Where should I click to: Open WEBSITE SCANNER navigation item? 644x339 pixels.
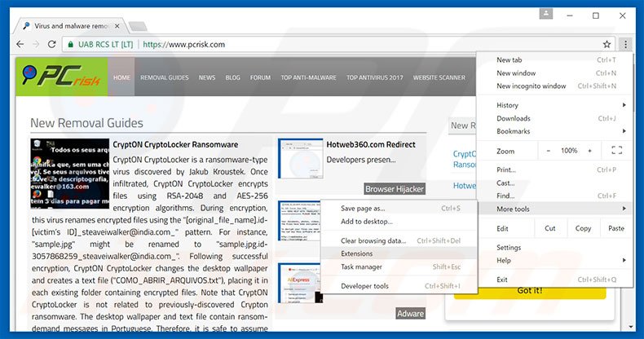439,77
